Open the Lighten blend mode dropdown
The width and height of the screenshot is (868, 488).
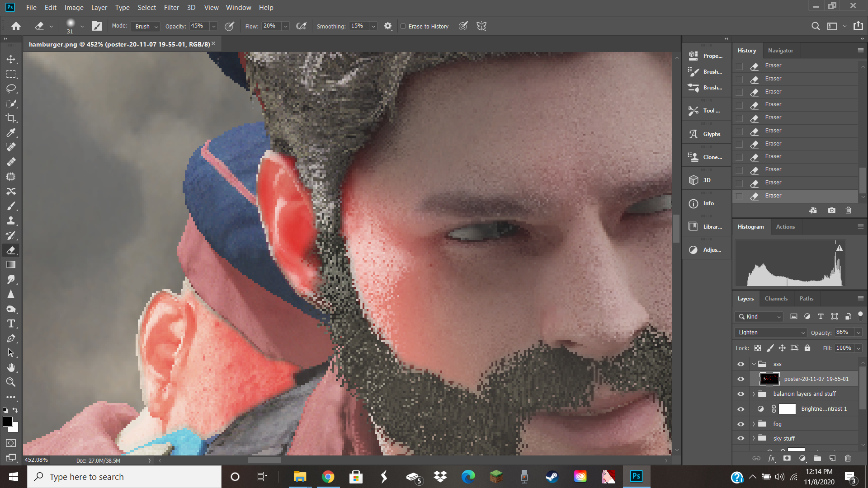click(x=771, y=333)
